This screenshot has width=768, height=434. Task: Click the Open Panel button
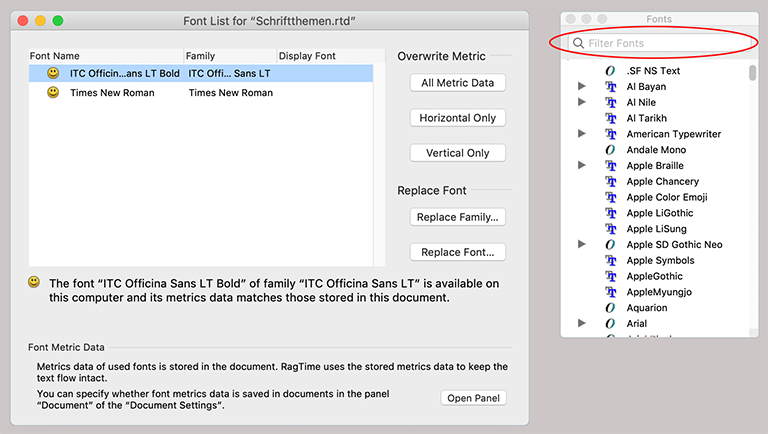pyautogui.click(x=473, y=398)
